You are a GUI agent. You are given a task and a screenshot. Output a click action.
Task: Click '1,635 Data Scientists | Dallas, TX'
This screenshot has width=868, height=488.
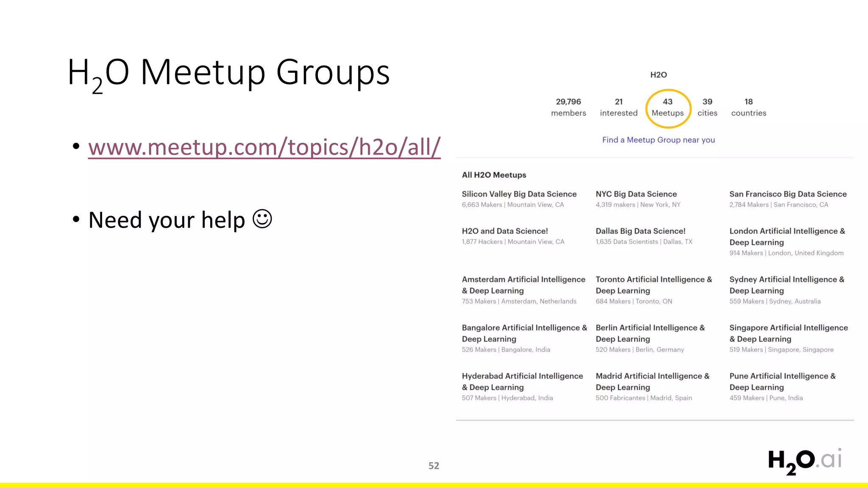click(x=644, y=241)
